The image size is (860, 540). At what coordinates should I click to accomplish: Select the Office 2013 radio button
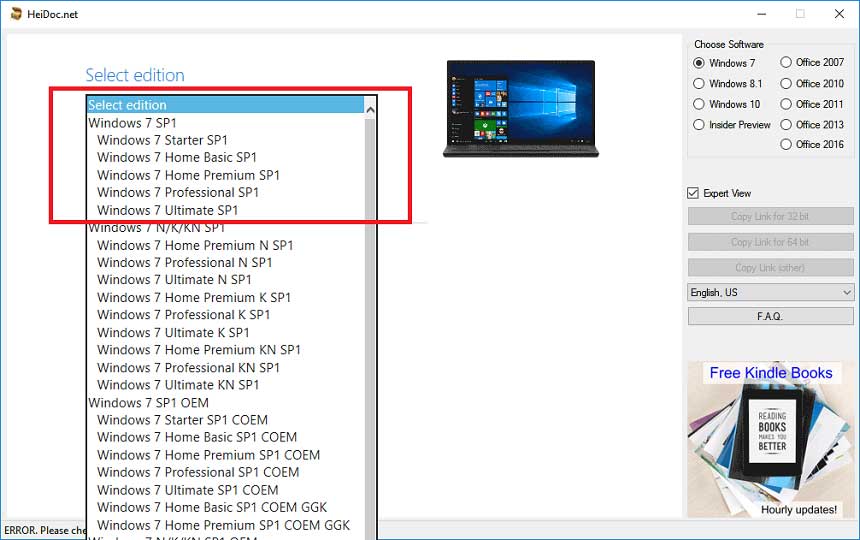(x=786, y=124)
